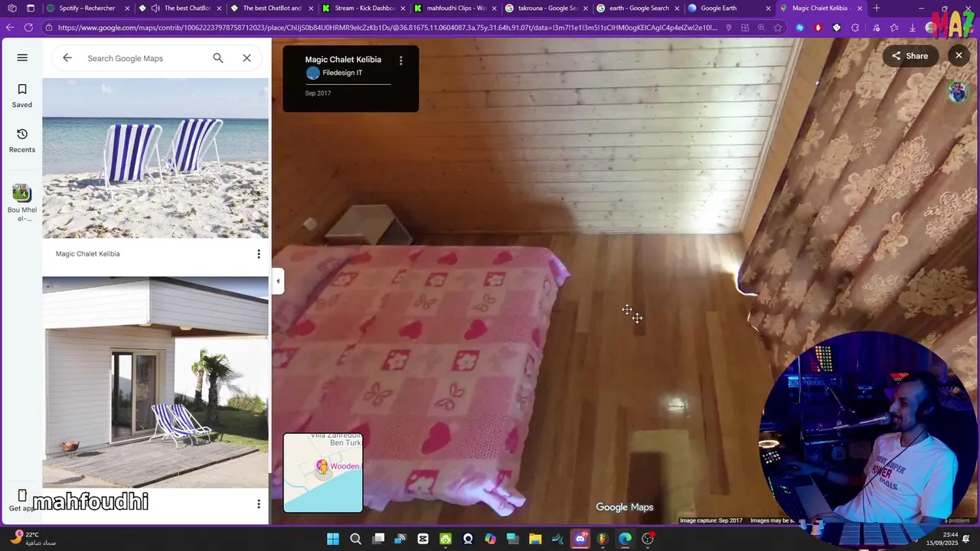This screenshot has height=551, width=980.
Task: Open the zoom magnifier in address bar
Action: 761,28
